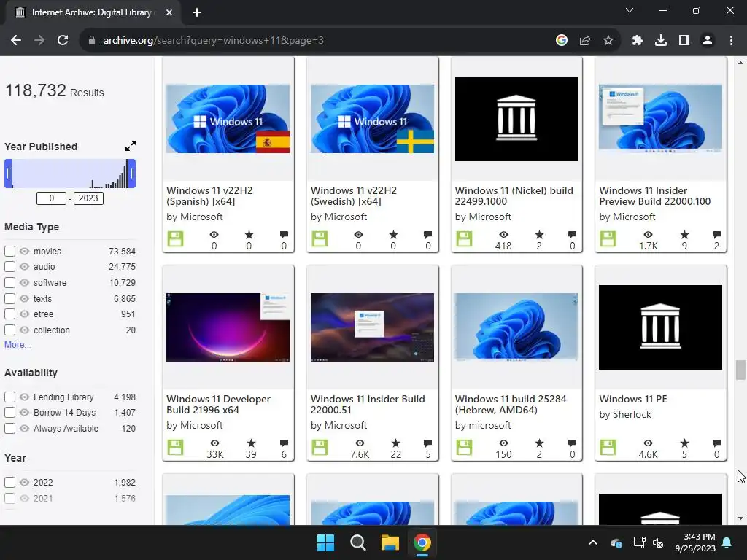This screenshot has width=747, height=560.
Task: Open Windows taskbar search
Action: pos(357,542)
